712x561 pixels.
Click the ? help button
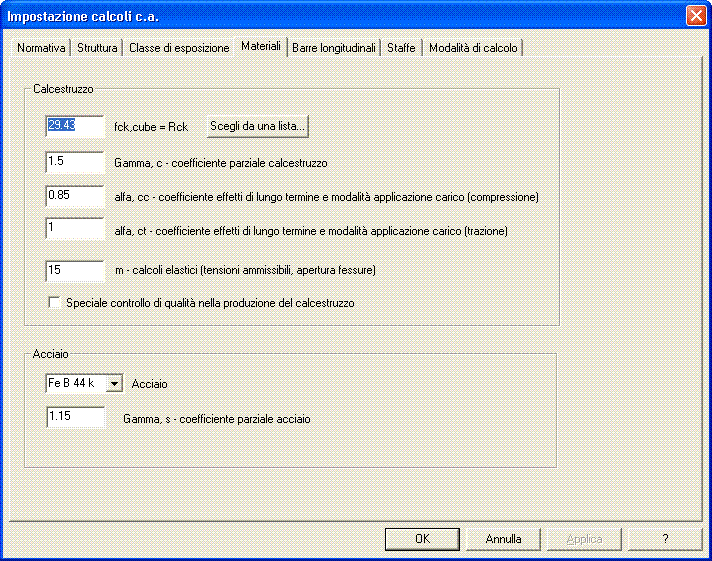point(665,538)
